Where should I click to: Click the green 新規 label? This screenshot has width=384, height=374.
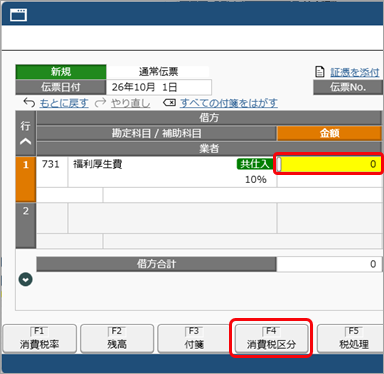point(61,72)
